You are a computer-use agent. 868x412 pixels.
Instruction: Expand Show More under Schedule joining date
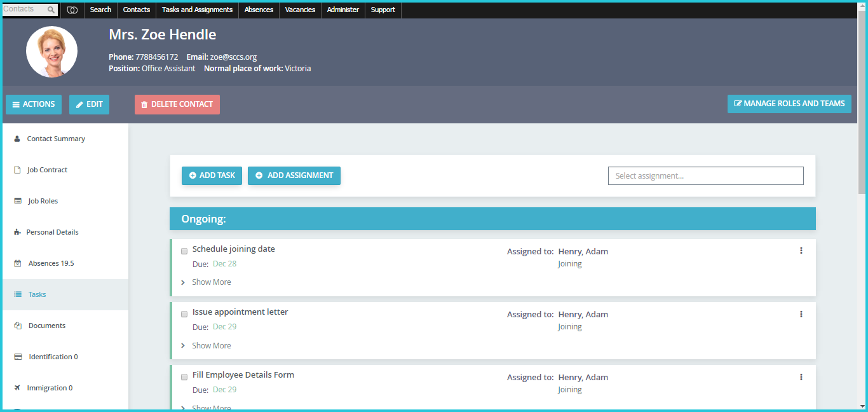(207, 282)
